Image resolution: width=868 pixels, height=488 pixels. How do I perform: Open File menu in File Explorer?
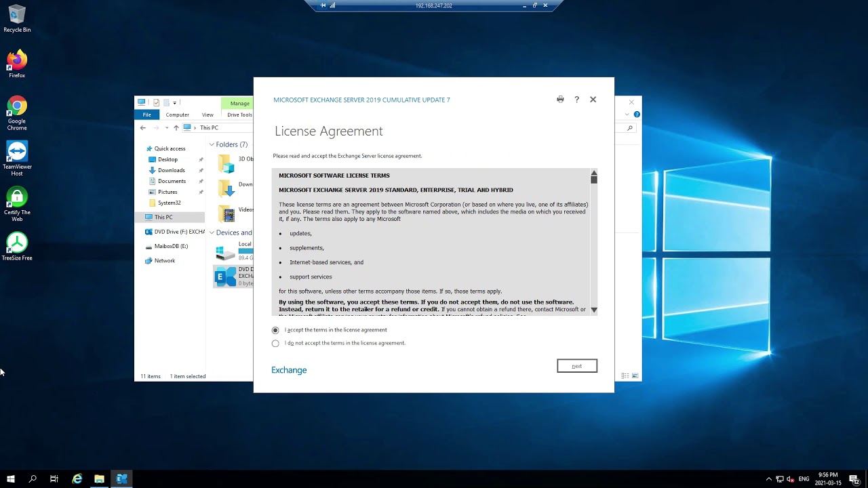146,115
